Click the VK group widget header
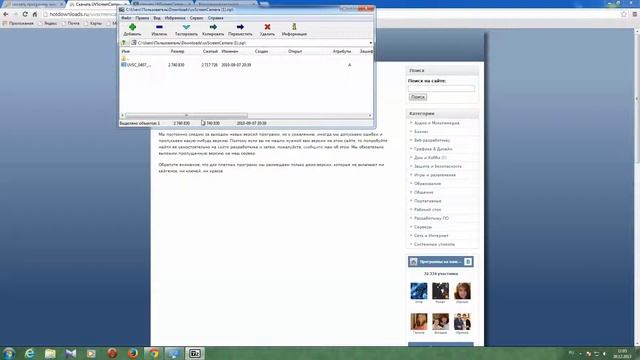This screenshot has width=640, height=360. pyautogui.click(x=440, y=262)
